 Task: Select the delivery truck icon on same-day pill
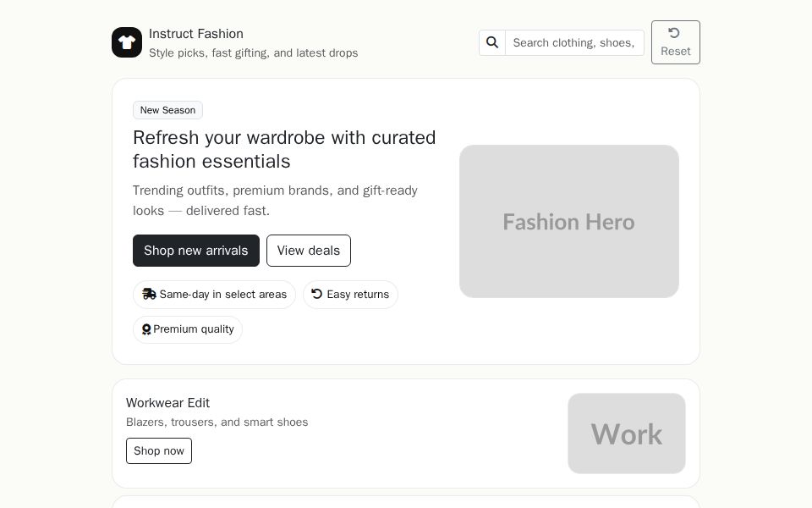click(x=150, y=295)
